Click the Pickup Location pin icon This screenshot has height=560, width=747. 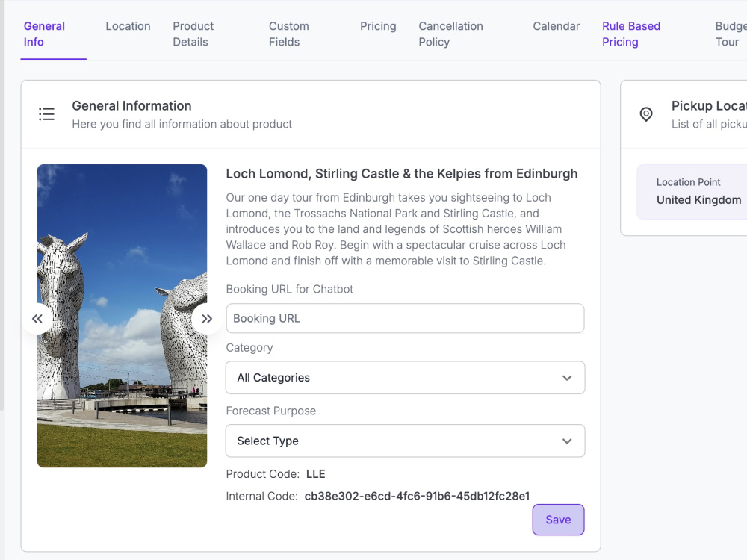point(646,114)
